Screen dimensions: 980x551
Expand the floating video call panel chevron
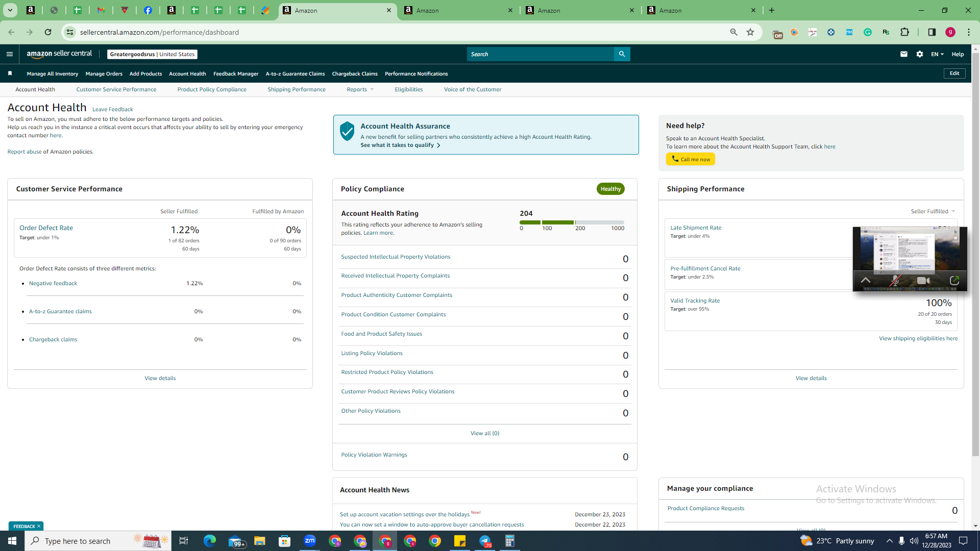coord(866,280)
